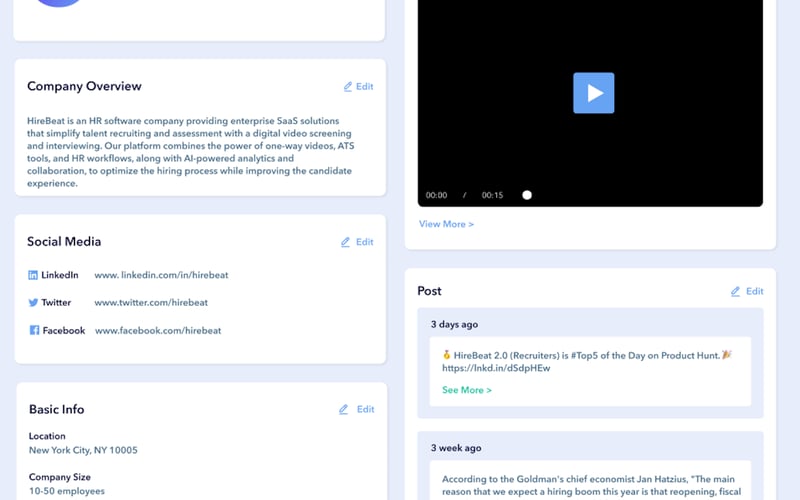Open www.twitter.com/hirebeat URL
800x500 pixels.
pos(151,303)
